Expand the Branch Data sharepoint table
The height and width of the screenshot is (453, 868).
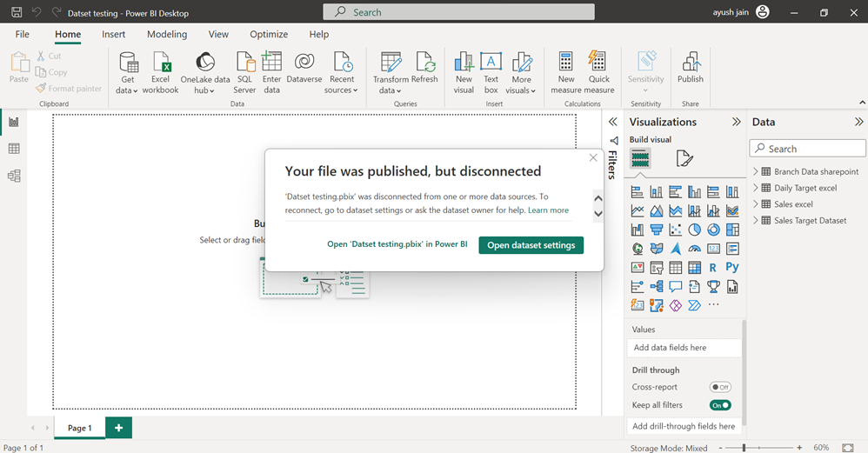[x=756, y=171]
